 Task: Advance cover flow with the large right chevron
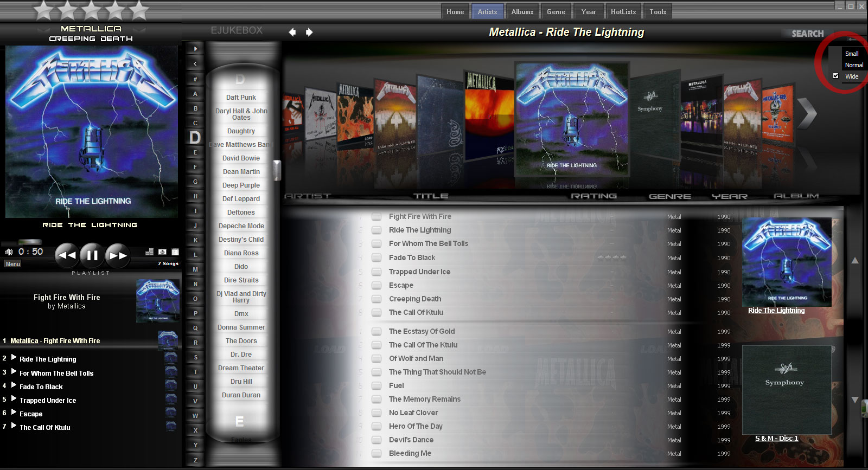[x=807, y=114]
